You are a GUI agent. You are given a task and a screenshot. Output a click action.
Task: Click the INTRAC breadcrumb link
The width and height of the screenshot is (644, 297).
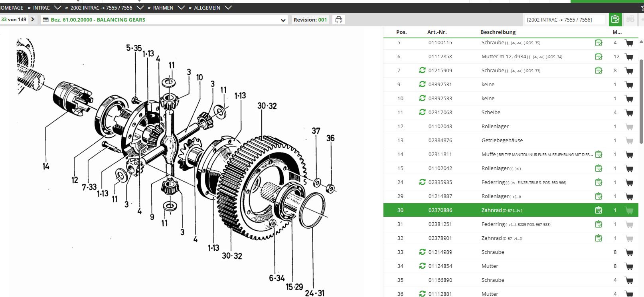click(41, 8)
